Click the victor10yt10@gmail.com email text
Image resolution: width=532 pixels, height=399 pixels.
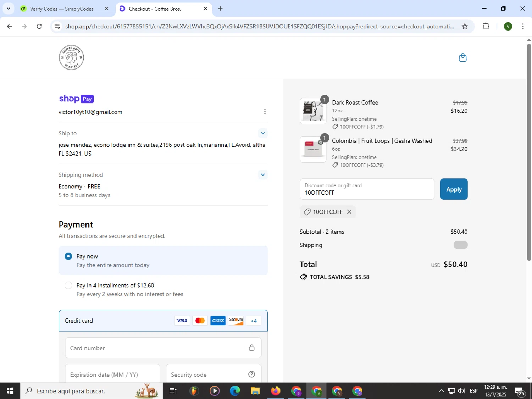coord(90,112)
